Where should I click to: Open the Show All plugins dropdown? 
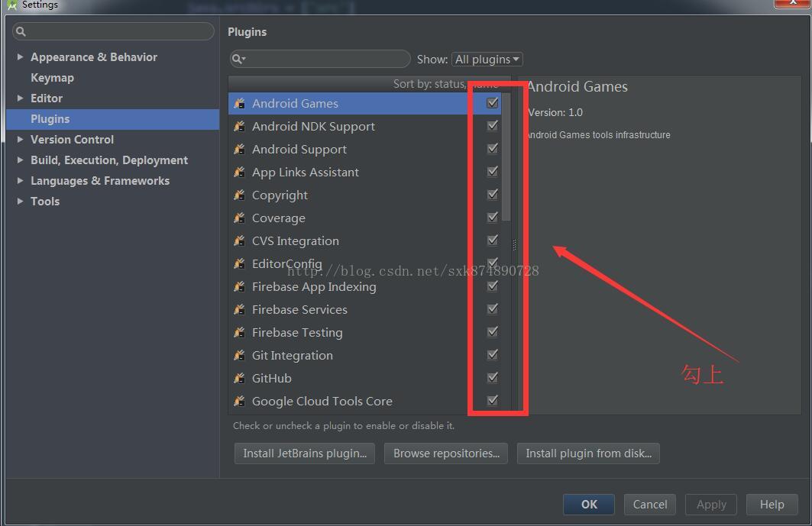(x=487, y=60)
